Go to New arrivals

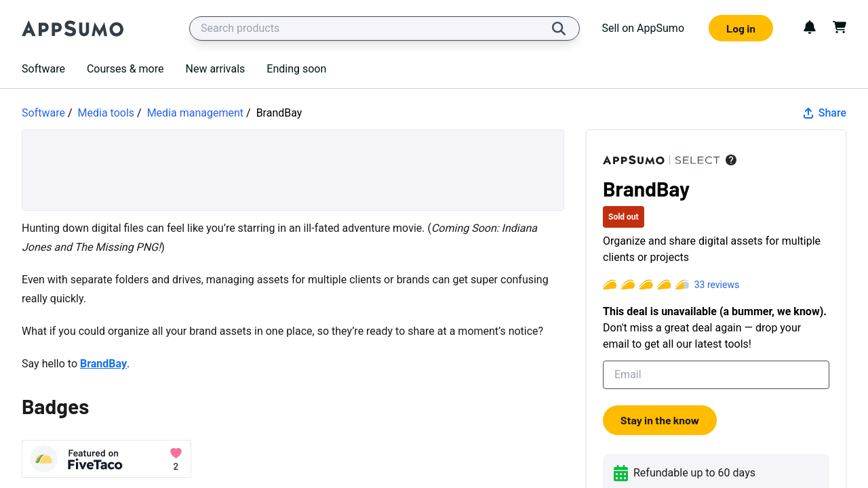click(215, 68)
